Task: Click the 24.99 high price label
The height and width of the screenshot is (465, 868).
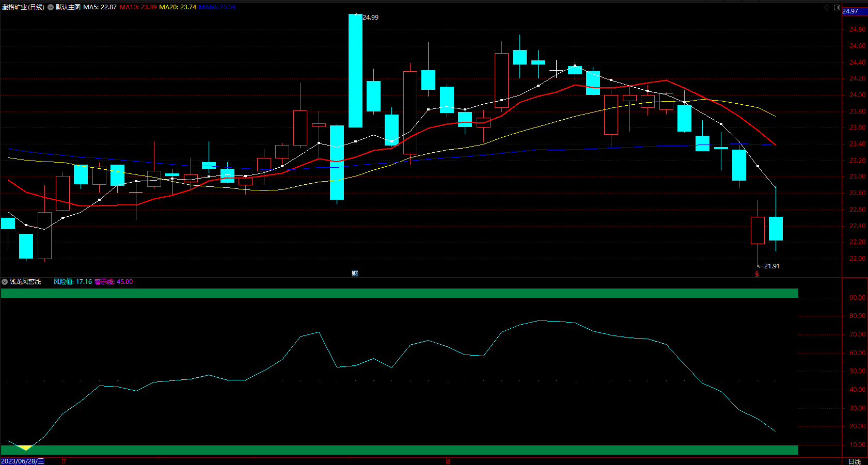Action: (370, 18)
